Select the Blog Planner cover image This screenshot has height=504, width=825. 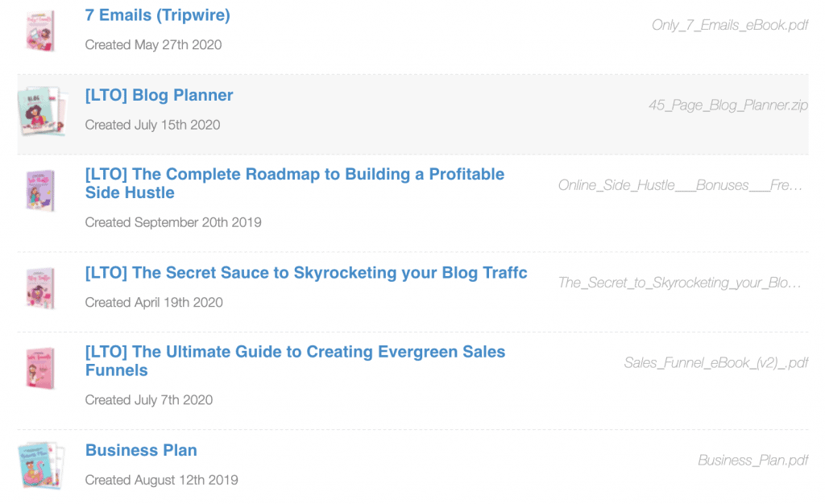point(42,111)
